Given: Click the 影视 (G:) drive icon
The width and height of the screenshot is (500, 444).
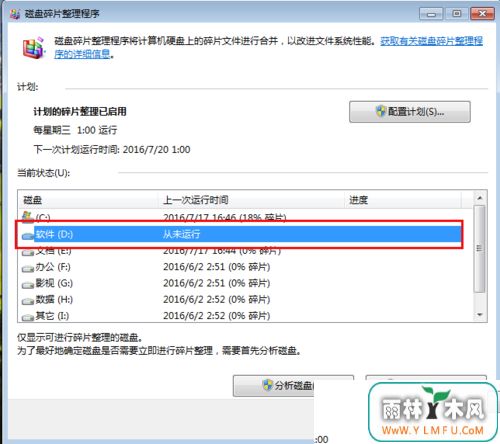Looking at the screenshot, I should (x=28, y=284).
